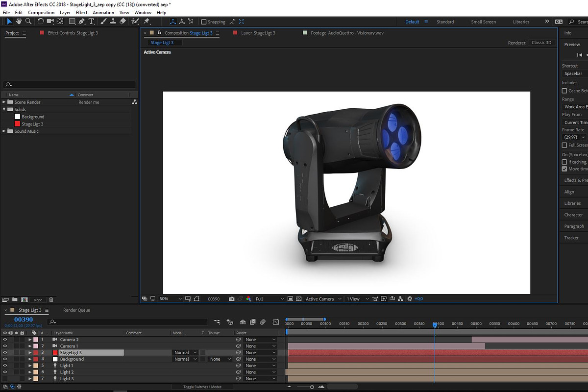The width and height of the screenshot is (588, 392).
Task: Select the Rectangle shape tool
Action: click(72, 22)
